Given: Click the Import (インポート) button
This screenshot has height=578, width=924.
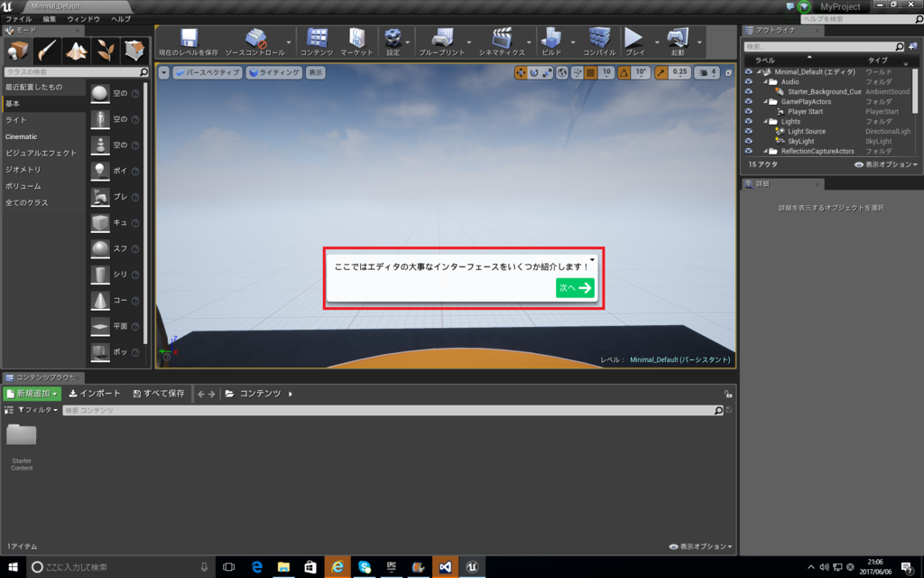Looking at the screenshot, I should (x=95, y=394).
